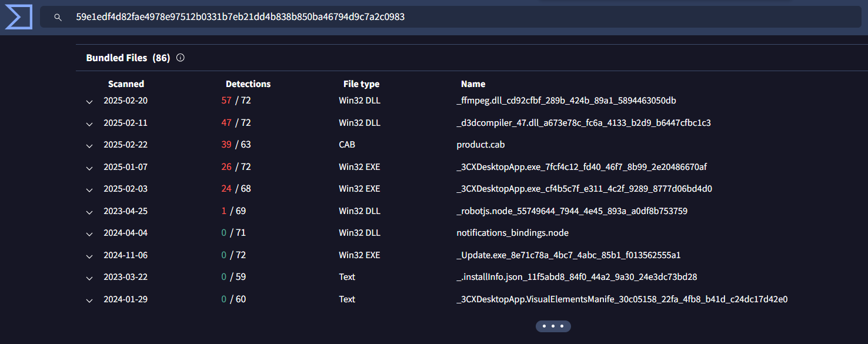Click the 2025-02-20 scan date
Viewport: 868px width, 344px height.
click(x=125, y=101)
